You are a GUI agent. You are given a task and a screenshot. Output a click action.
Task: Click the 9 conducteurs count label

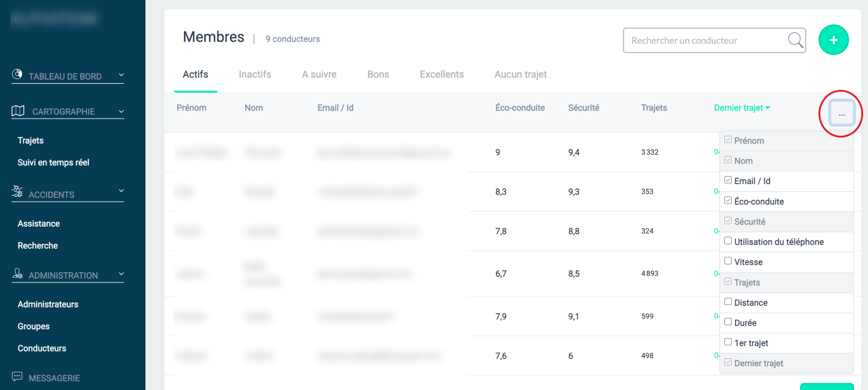(293, 39)
